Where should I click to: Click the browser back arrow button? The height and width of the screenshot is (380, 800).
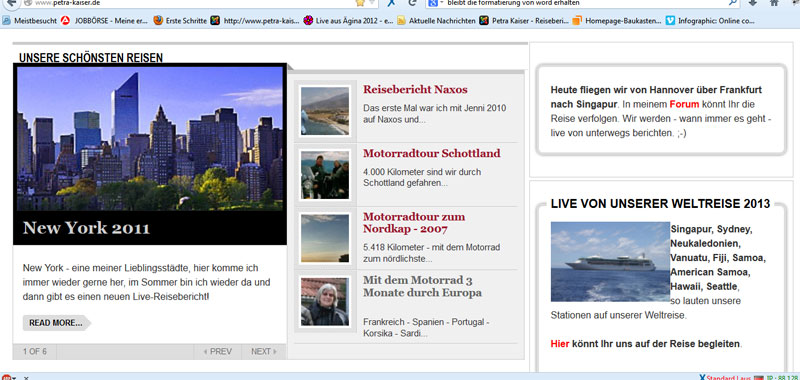pyautogui.click(x=12, y=3)
